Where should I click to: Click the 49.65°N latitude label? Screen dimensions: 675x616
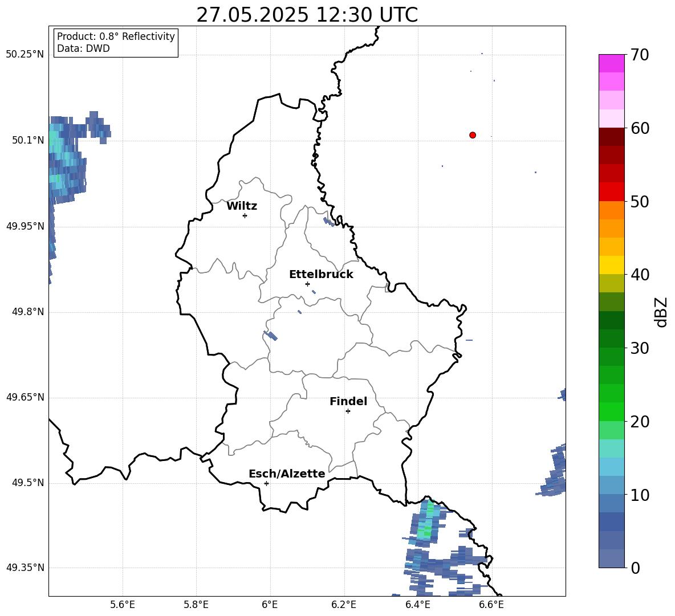tap(25, 397)
